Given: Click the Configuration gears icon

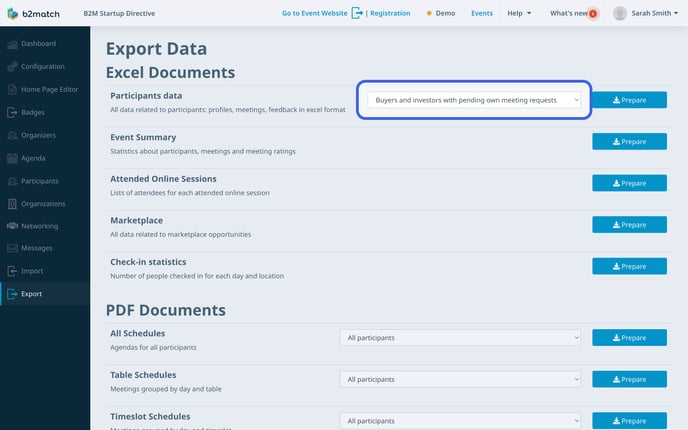Looking at the screenshot, I should [x=12, y=67].
